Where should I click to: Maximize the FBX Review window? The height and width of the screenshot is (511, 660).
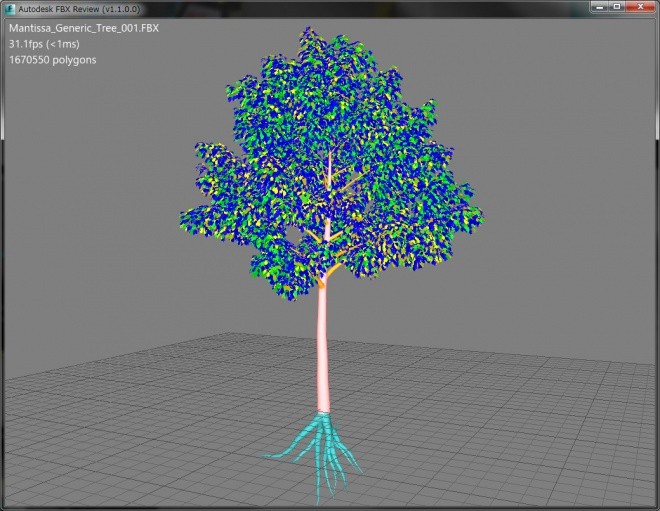(x=617, y=7)
